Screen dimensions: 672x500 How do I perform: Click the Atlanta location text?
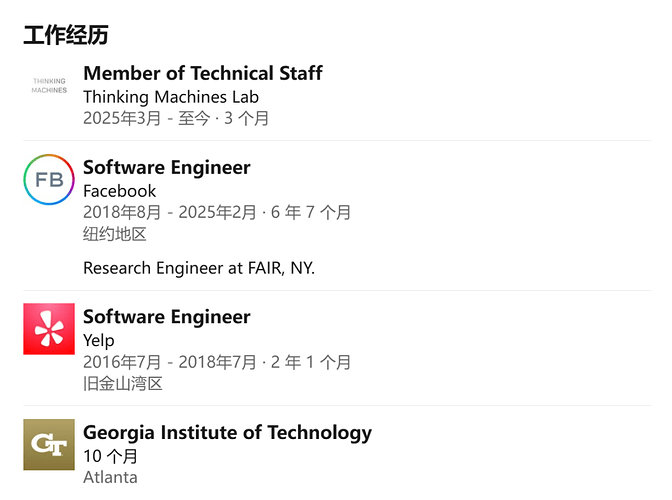pyautogui.click(x=110, y=477)
